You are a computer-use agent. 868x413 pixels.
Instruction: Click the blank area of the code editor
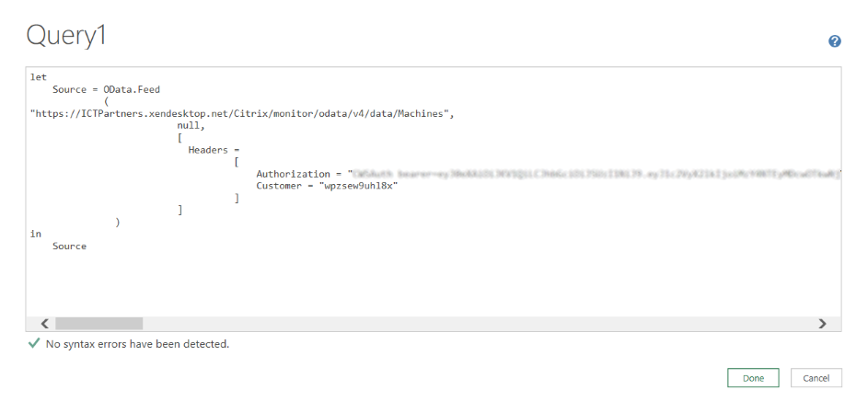click(434, 285)
